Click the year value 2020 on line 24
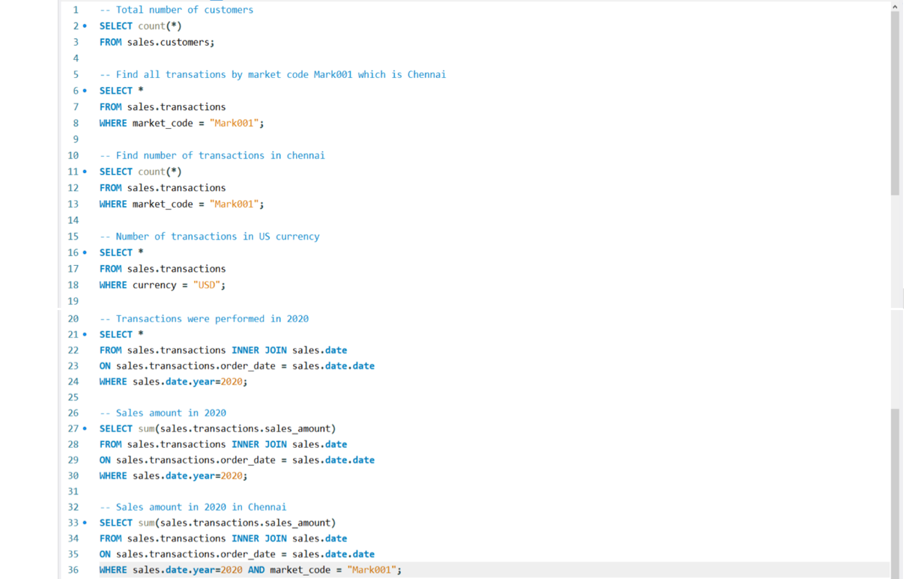The width and height of the screenshot is (924, 579). coord(232,382)
